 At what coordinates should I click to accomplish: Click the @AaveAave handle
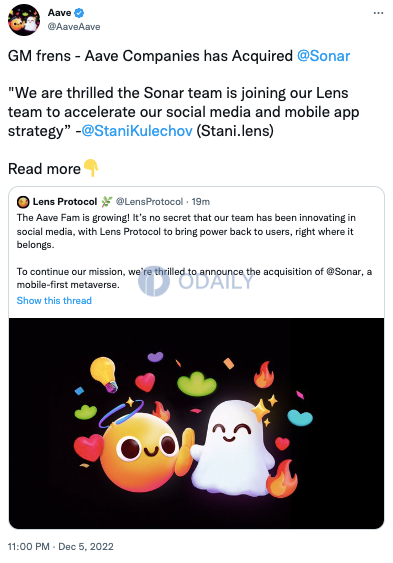pyautogui.click(x=74, y=27)
